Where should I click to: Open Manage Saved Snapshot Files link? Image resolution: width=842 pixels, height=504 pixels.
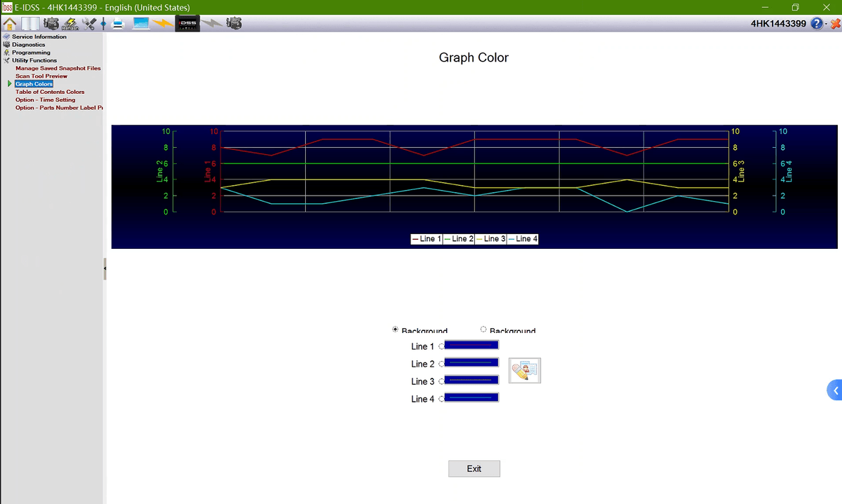[x=58, y=69]
